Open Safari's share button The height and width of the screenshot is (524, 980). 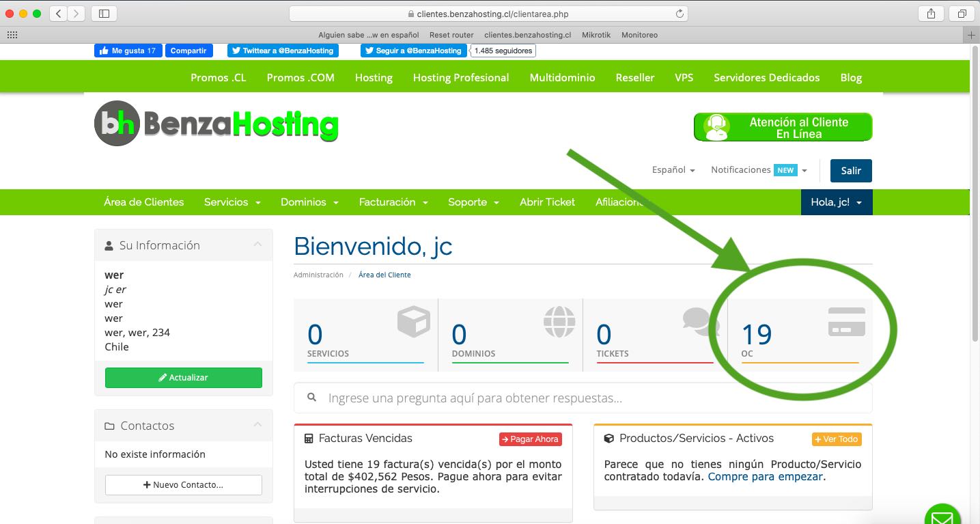931,14
